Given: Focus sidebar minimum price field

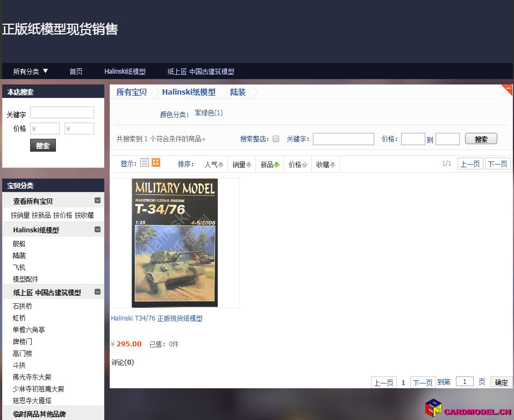Looking at the screenshot, I should click(x=45, y=129).
